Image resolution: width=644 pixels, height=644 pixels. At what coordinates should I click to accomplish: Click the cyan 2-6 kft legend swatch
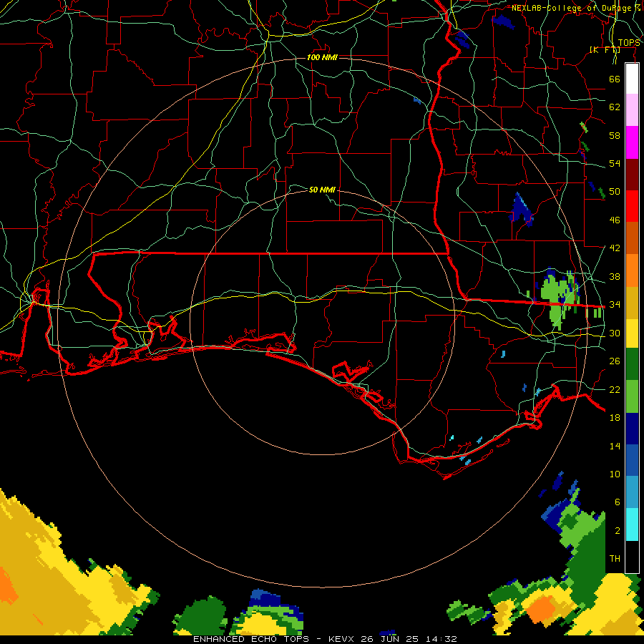point(632,525)
